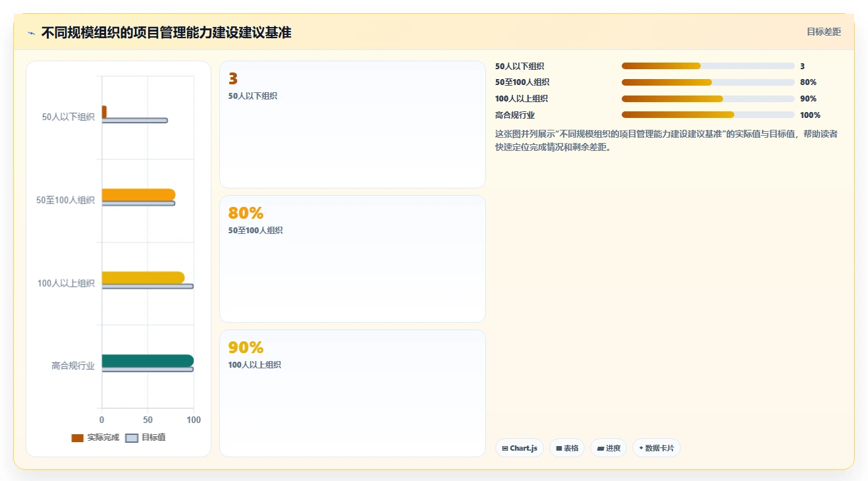Screen dimensions: 868x481
Task: Click the 50至100人组织 chart axis label
Action: [x=66, y=200]
